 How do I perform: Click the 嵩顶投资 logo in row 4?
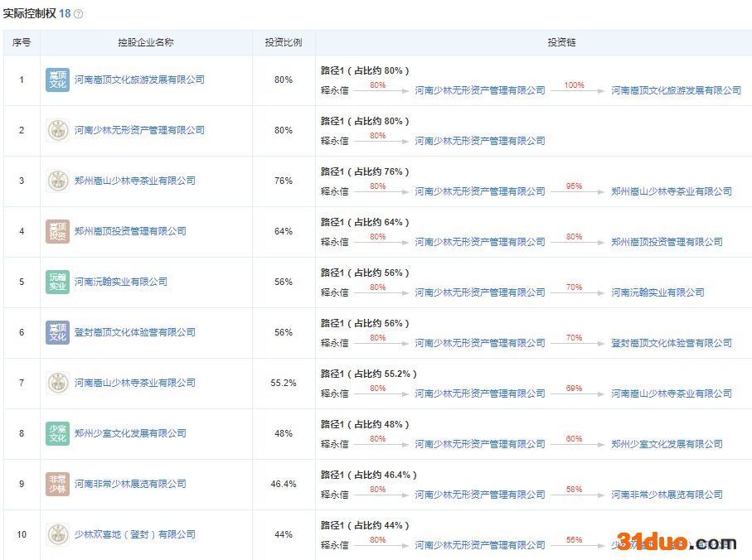57,232
